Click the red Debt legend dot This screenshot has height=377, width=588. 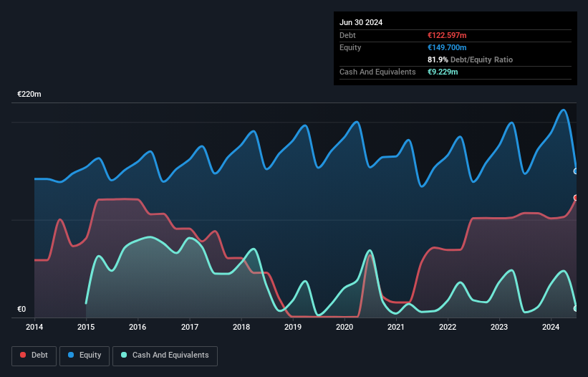pyautogui.click(x=23, y=355)
